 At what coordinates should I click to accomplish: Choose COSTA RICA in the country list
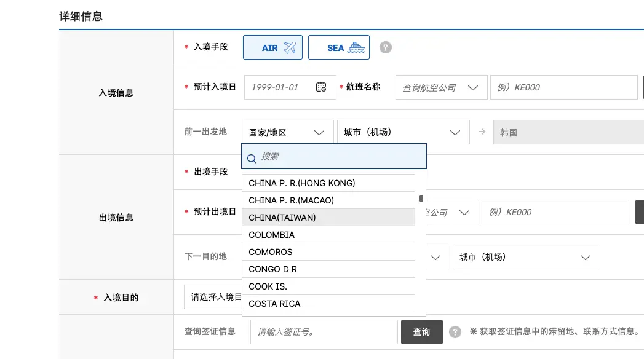pyautogui.click(x=274, y=303)
